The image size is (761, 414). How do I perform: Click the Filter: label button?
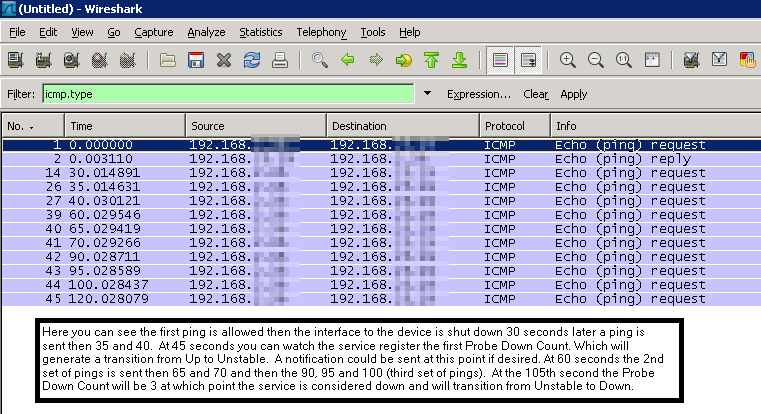pos(21,94)
